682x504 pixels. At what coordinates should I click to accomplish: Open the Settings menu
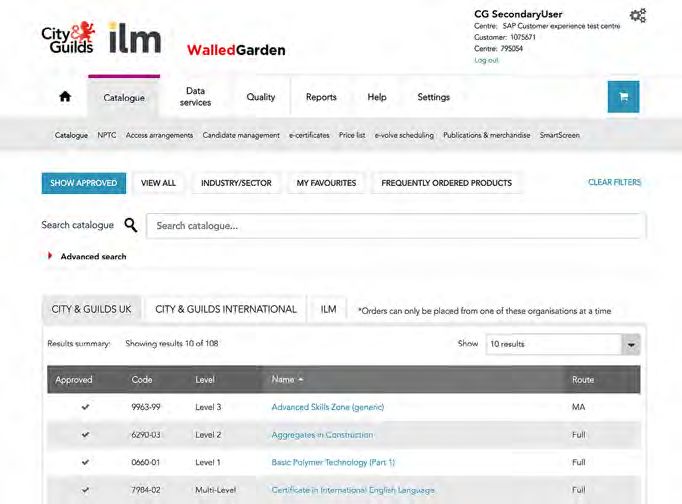[433, 97]
